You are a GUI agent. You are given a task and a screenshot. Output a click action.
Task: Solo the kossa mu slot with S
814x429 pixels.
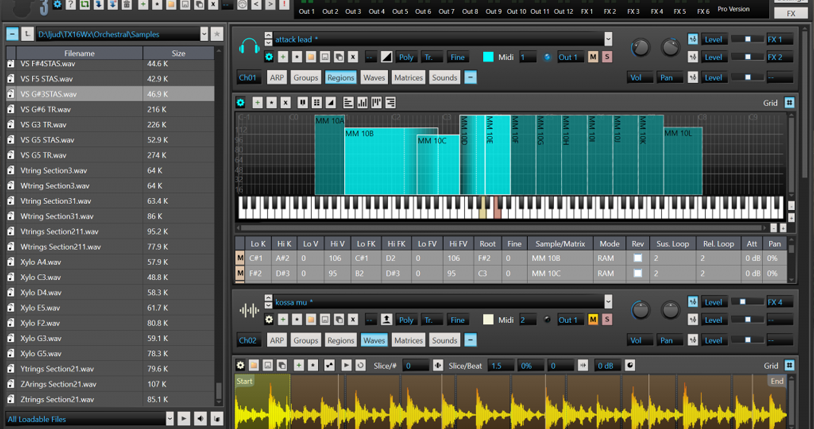(x=607, y=320)
